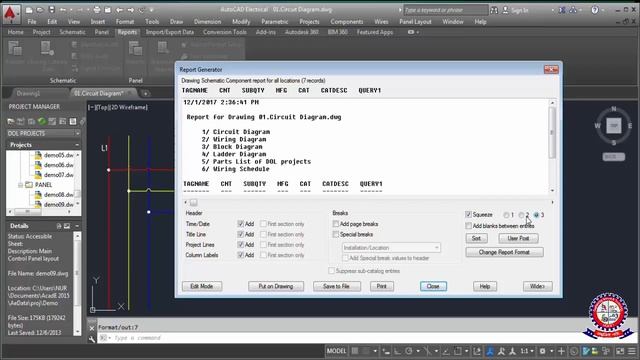640x360 pixels.
Task: Toggle the Title Line Add checkbox
Action: pyautogui.click(x=240, y=234)
